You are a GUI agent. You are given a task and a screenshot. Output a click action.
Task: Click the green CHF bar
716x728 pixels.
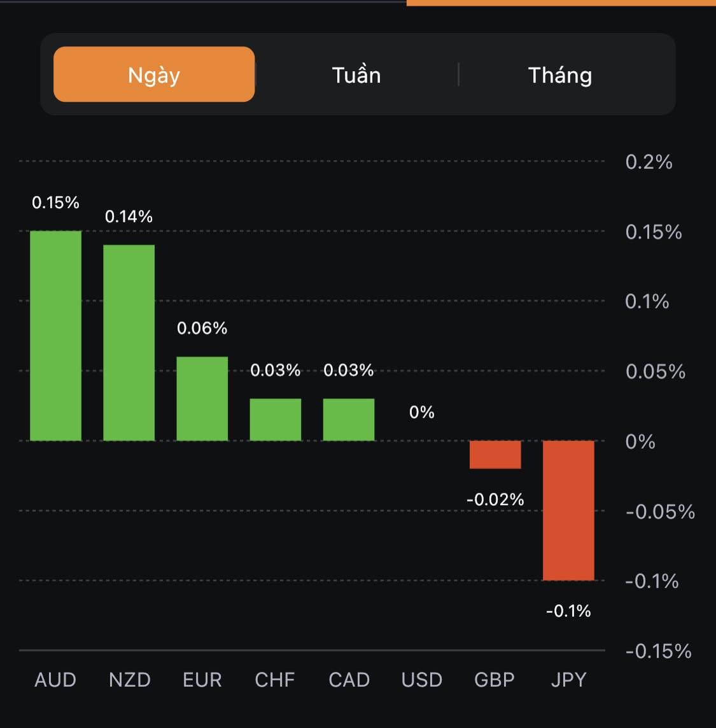[x=276, y=419]
